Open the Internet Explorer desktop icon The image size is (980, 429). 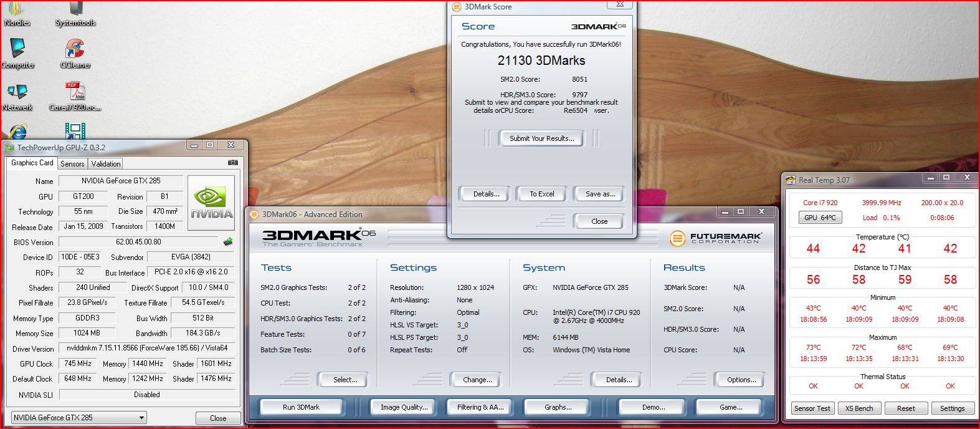[x=17, y=131]
